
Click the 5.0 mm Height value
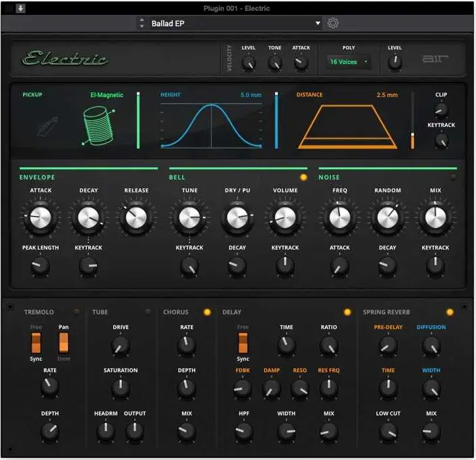(x=251, y=94)
